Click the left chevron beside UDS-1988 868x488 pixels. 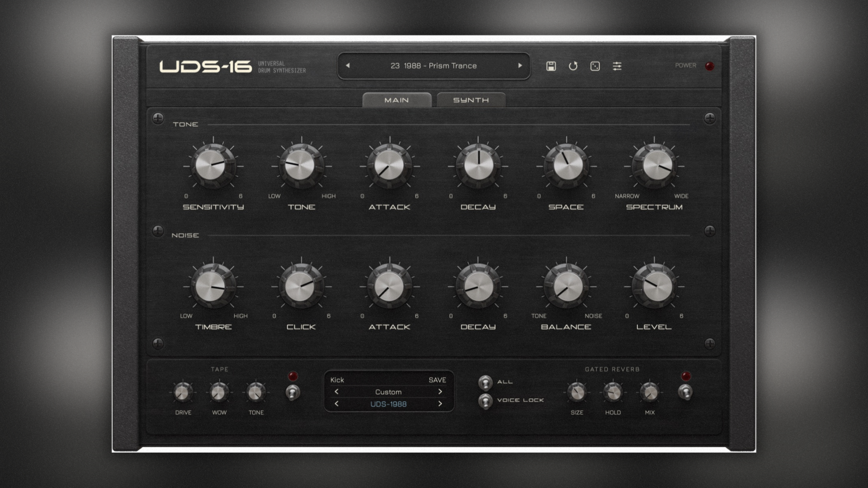pyautogui.click(x=336, y=404)
